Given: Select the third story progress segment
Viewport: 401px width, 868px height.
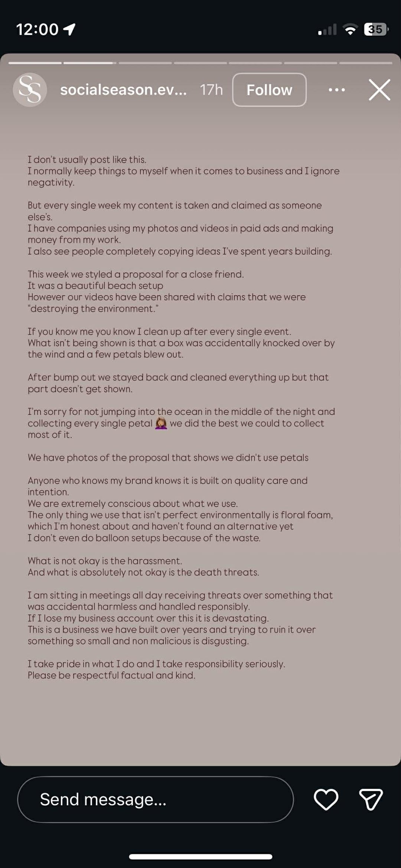Looking at the screenshot, I should (x=145, y=63).
